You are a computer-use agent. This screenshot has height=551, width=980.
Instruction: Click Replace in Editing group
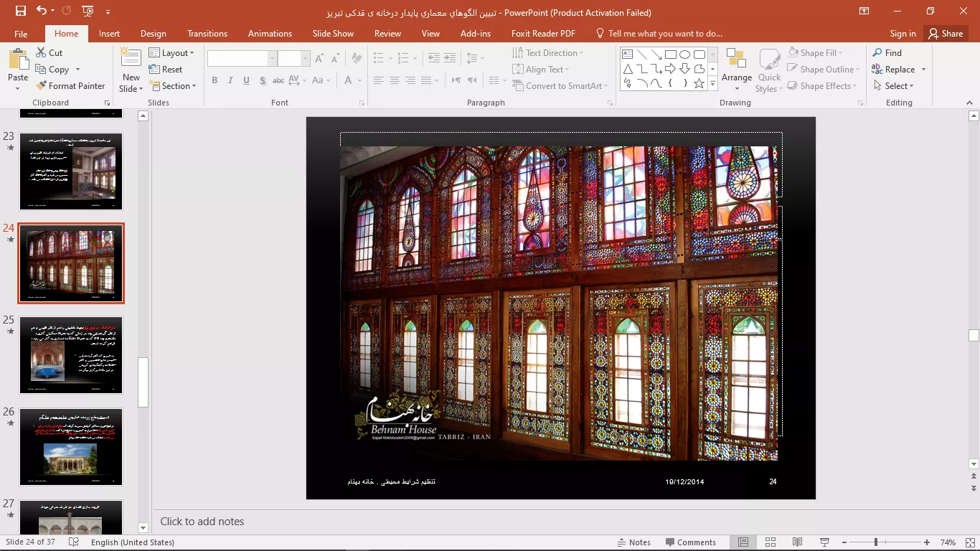[x=893, y=69]
